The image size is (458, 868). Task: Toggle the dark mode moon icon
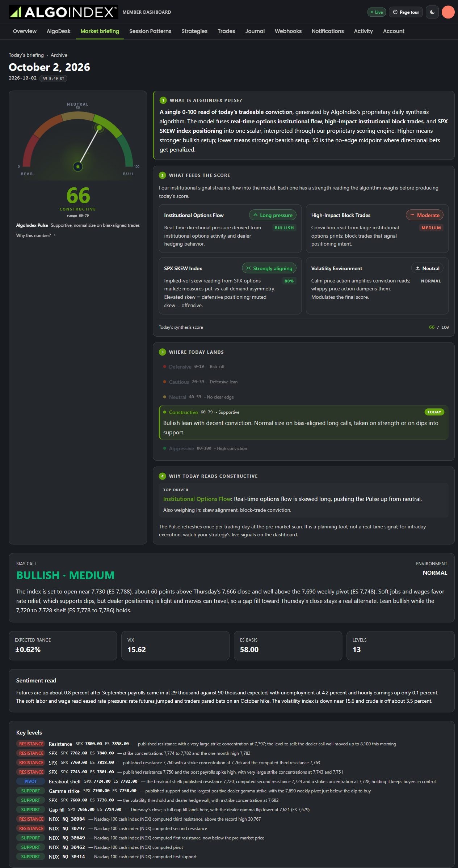point(432,12)
